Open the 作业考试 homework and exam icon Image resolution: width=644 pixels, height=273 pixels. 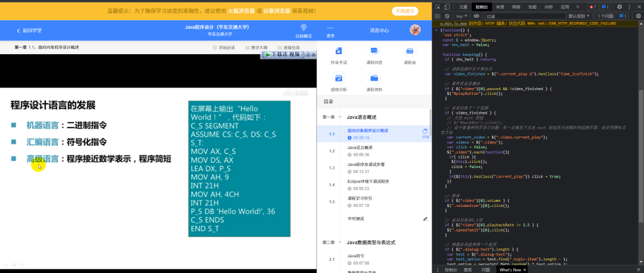[339, 51]
